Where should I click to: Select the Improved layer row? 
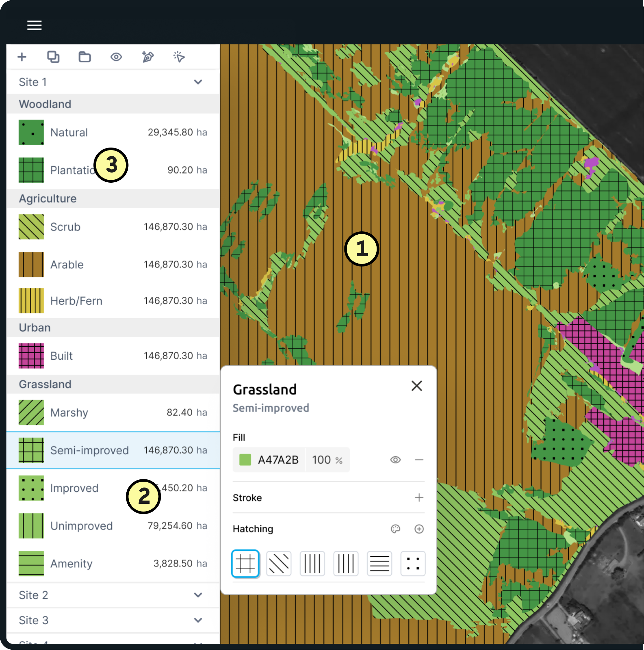pos(113,488)
